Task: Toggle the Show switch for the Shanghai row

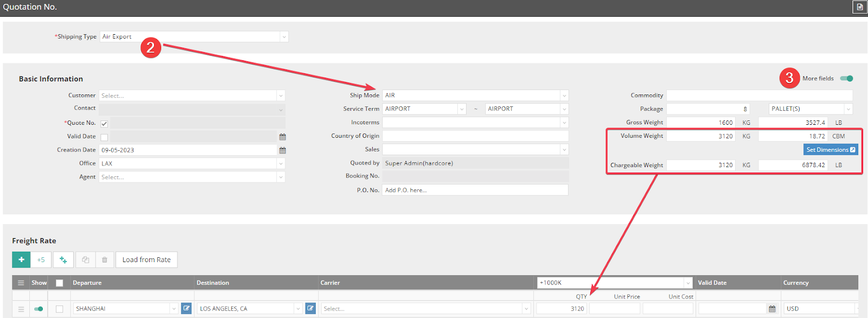Action: 39,309
